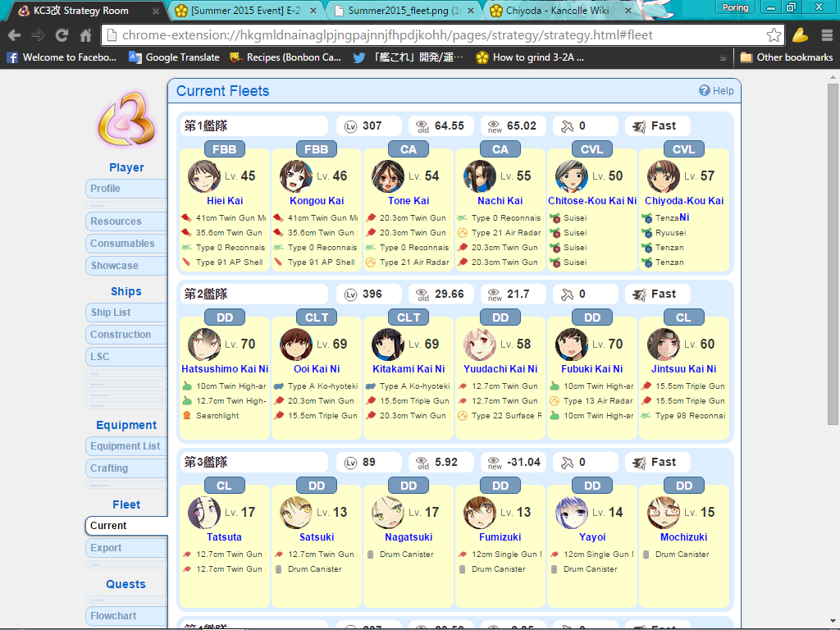Click the fleet 2 level Lv icon
Screen dimensions: 840x630
(350, 294)
